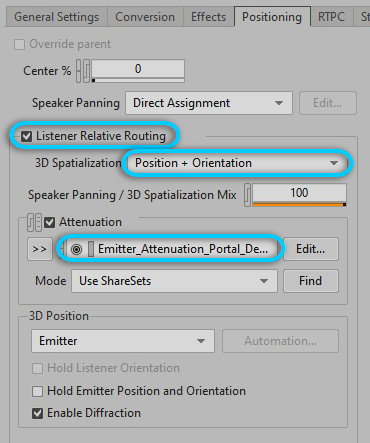Viewport: 370px width, 443px height.
Task: Switch to the Effects tab
Action: coord(208,17)
